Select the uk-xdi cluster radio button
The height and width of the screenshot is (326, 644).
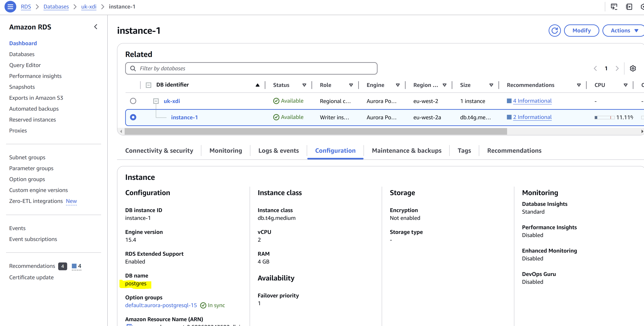[x=133, y=101]
